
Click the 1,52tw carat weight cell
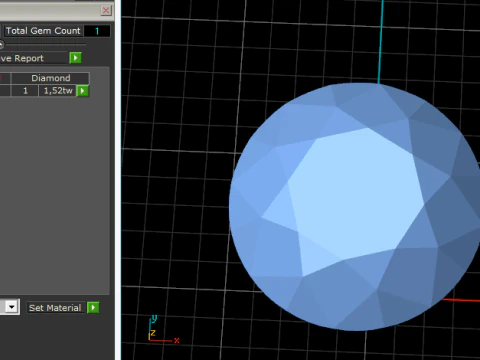point(58,91)
